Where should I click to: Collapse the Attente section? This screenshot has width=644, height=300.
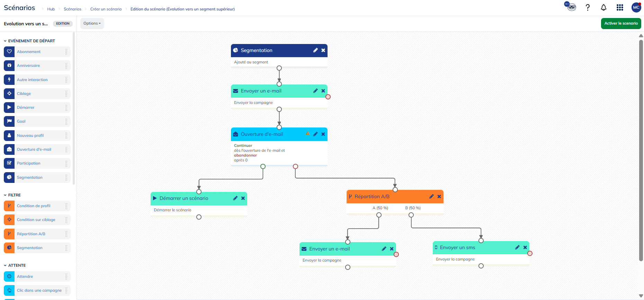[x=5, y=265]
